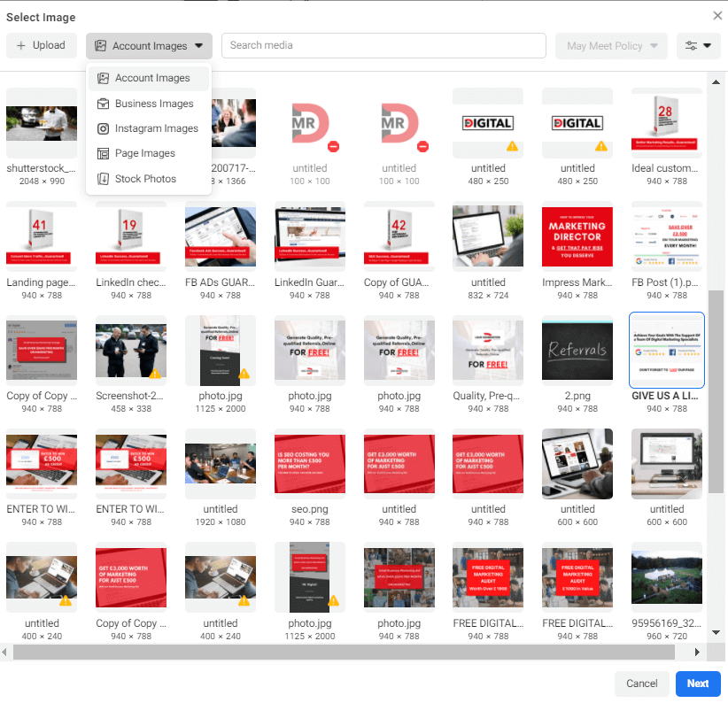The width and height of the screenshot is (728, 703).
Task: Choose Stock Photos from the source menu
Action: (x=145, y=179)
